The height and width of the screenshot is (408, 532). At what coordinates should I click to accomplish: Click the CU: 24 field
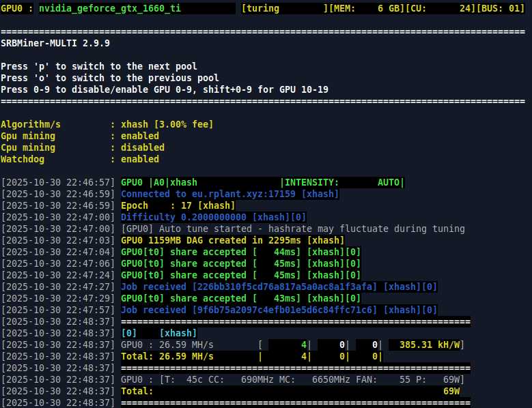[440, 8]
